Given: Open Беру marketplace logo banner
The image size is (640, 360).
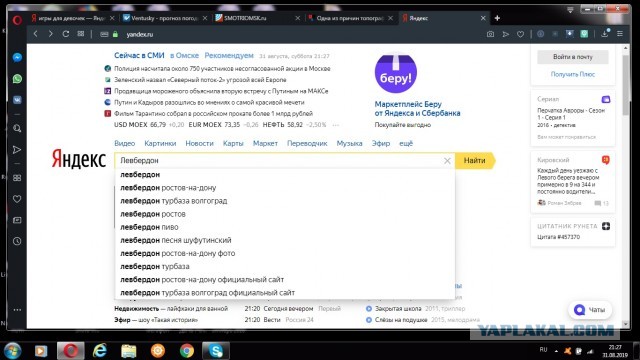Looking at the screenshot, I should point(396,73).
